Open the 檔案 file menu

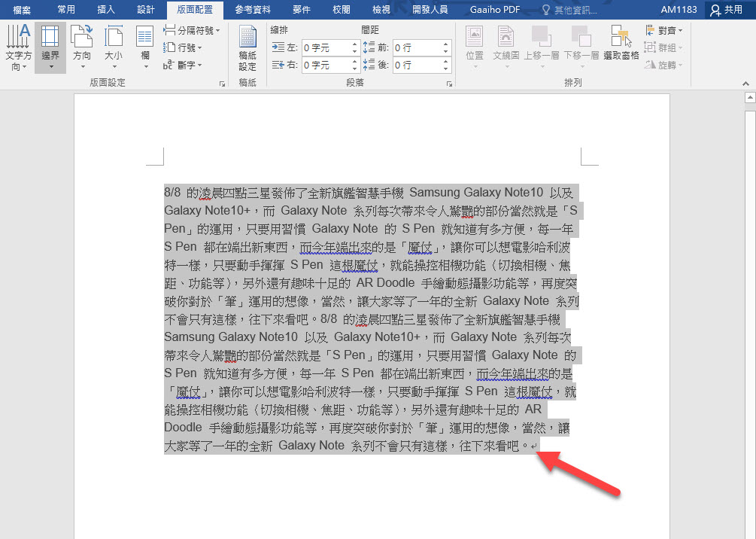22,10
